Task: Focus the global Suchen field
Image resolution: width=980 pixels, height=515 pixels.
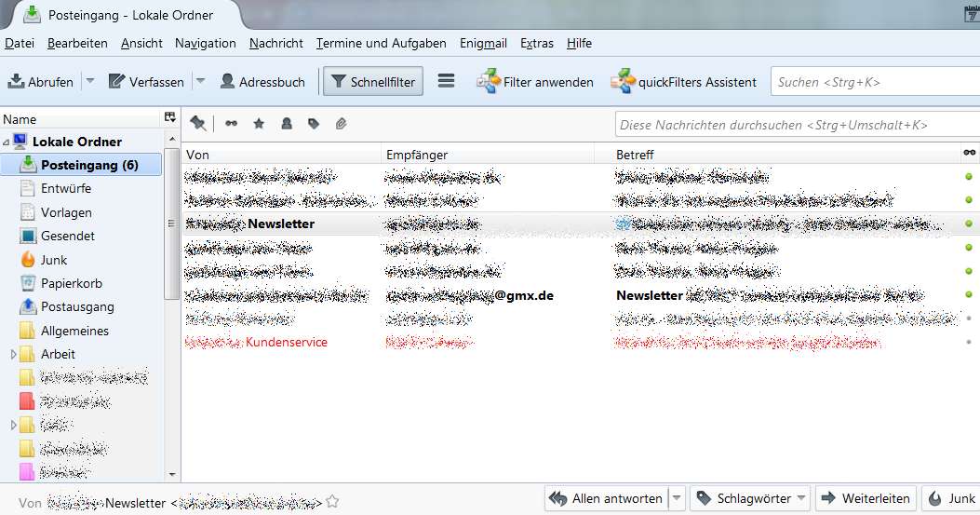Action: (875, 82)
